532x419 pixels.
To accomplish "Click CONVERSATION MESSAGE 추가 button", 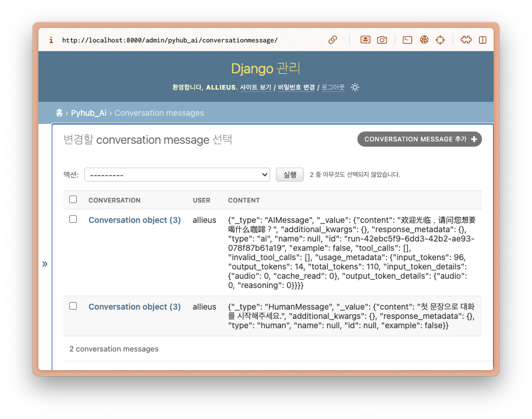I will click(419, 139).
